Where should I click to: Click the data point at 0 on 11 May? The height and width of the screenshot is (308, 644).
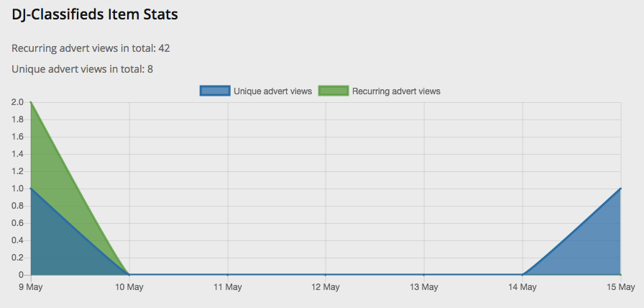228,275
